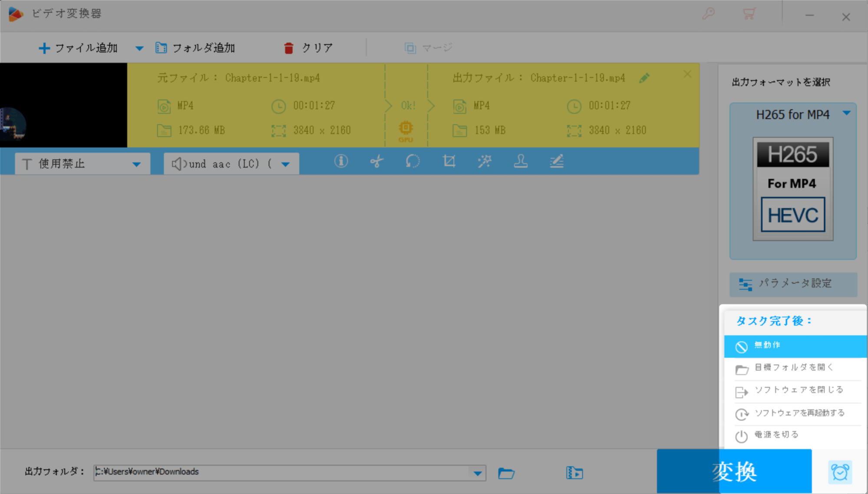Screen dimensions: 868x494
Task: Click the フォルダ追加 button
Action: point(195,48)
